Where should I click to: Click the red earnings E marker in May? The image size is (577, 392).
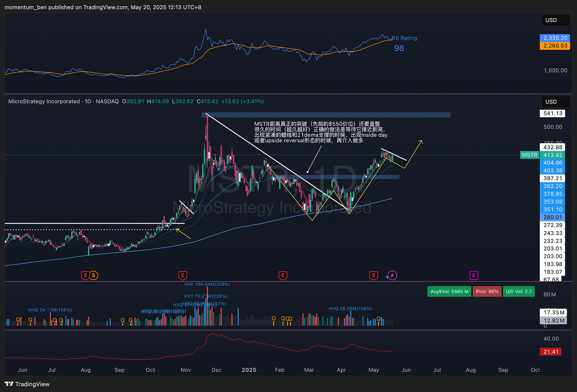[x=373, y=275]
